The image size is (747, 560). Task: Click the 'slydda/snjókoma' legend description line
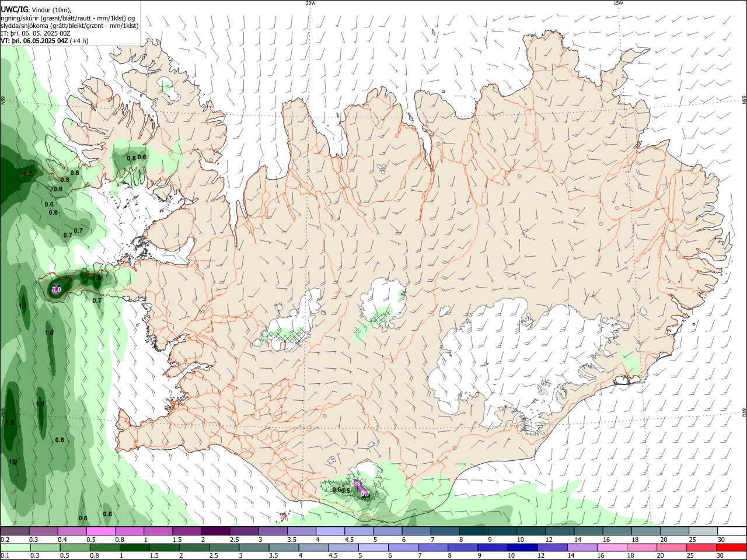(x=69, y=26)
